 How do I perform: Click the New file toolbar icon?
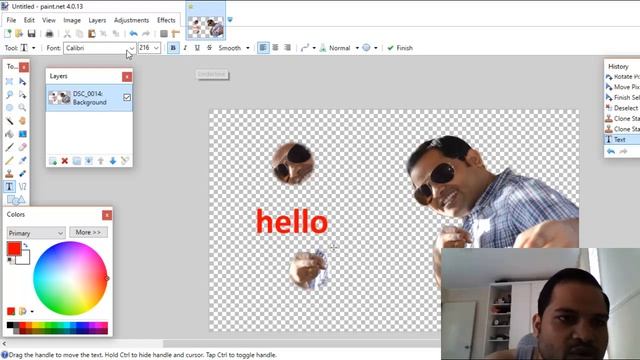[x=8, y=33]
